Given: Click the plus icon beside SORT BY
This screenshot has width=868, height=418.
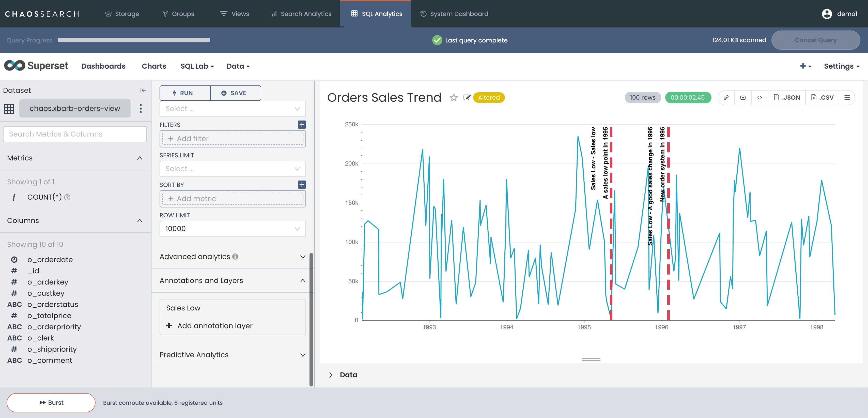Looking at the screenshot, I should [302, 185].
